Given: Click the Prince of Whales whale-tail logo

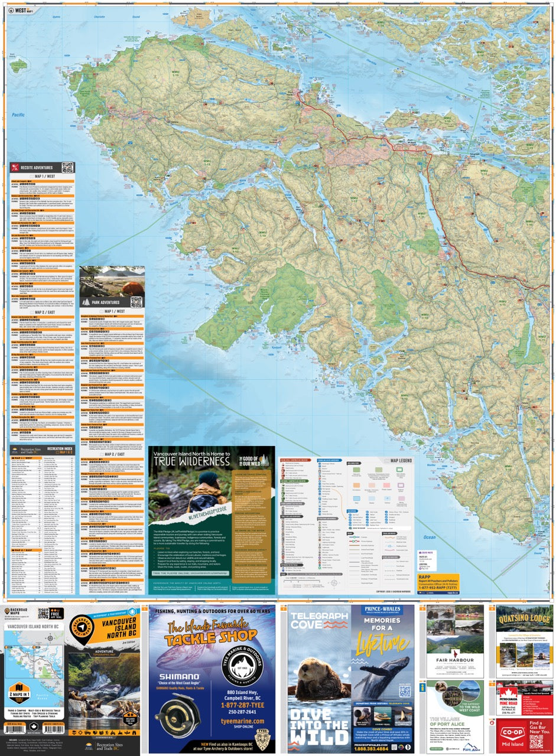Looking at the screenshot, I should click(382, 610).
